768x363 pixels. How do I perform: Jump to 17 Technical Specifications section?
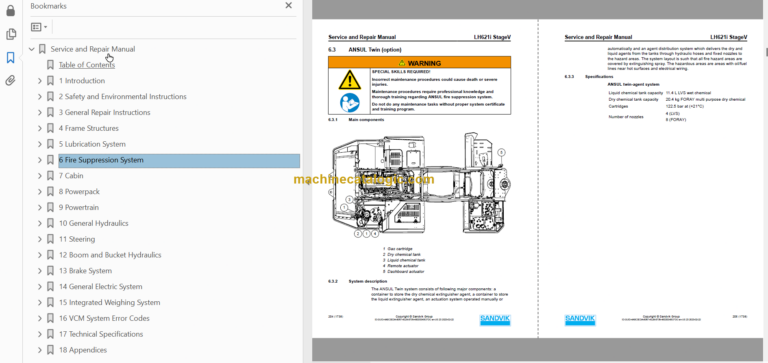pos(101,334)
